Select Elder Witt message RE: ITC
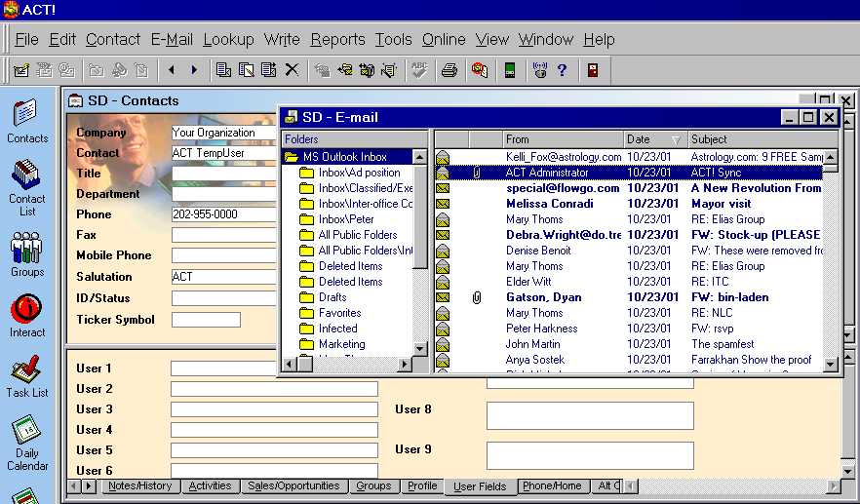This screenshot has width=860, height=504. tap(629, 282)
